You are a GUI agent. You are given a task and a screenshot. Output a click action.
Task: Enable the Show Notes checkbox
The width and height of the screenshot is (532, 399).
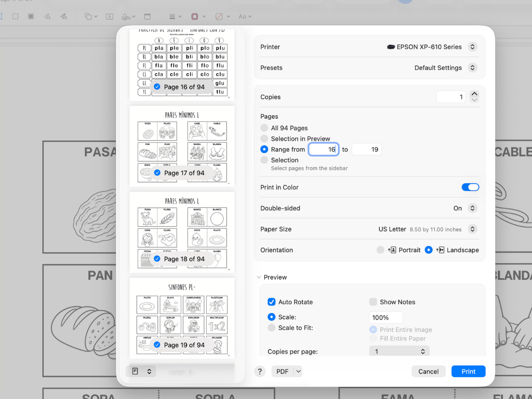pos(373,302)
